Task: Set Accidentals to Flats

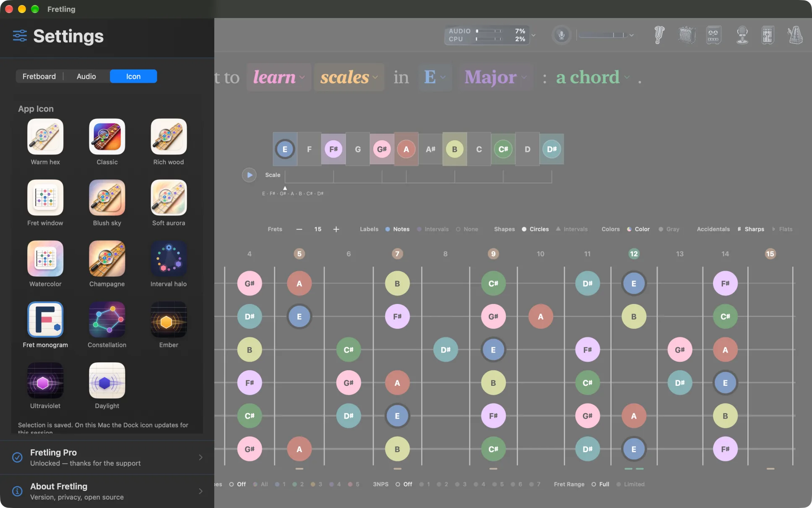Action: (x=782, y=229)
